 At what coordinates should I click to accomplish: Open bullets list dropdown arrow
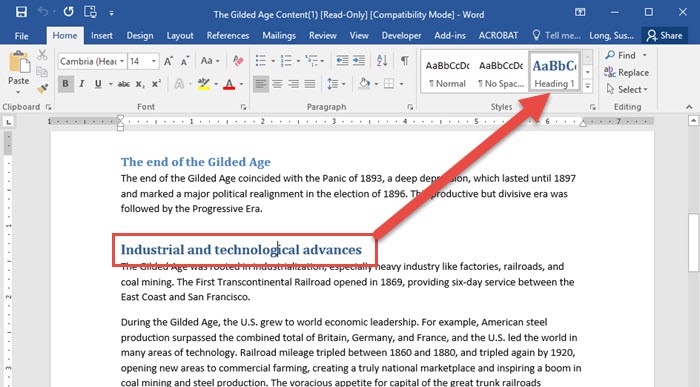[273, 61]
